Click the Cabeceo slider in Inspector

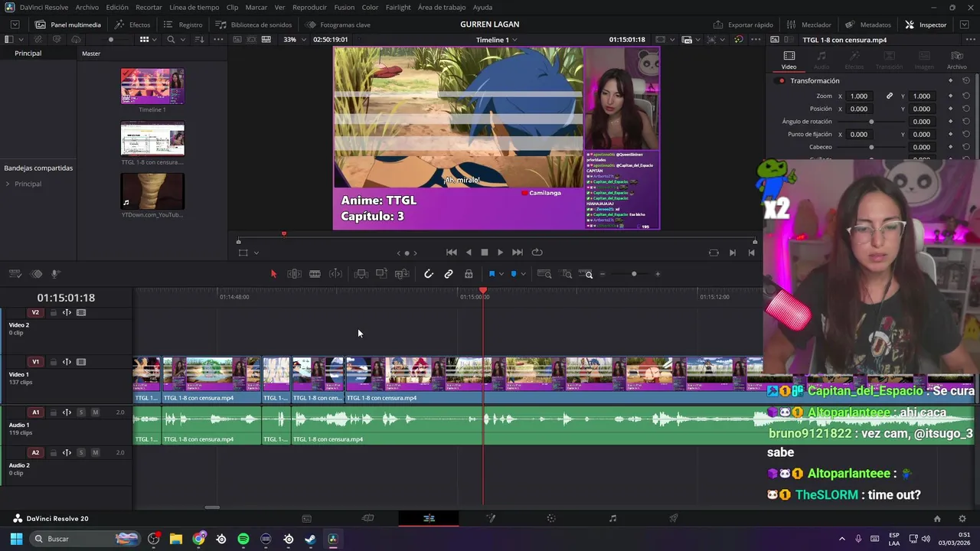pyautogui.click(x=871, y=147)
